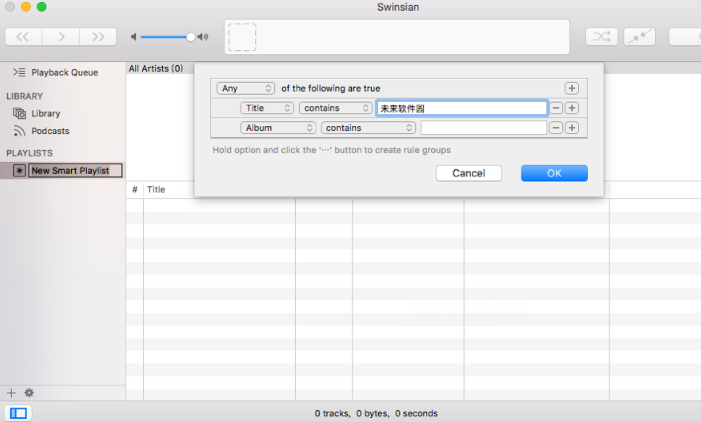Click the smart playlist gear icon
701x422 pixels.
19,170
